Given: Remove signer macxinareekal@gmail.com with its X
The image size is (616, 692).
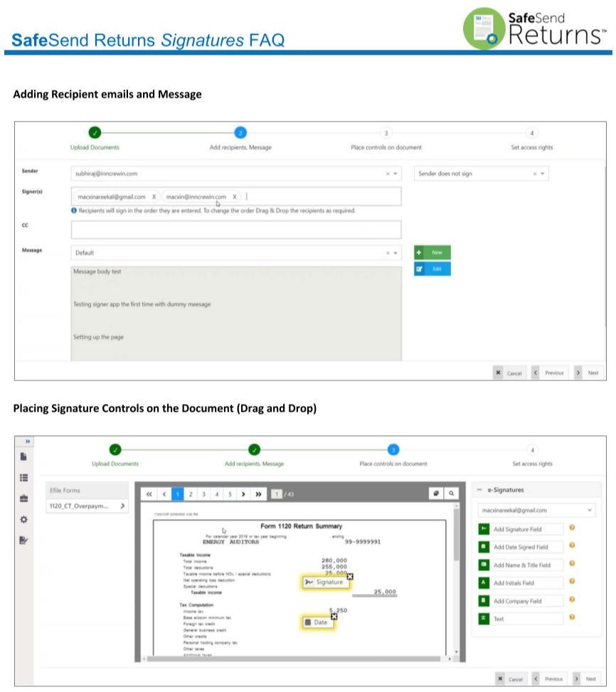Looking at the screenshot, I should (x=154, y=197).
